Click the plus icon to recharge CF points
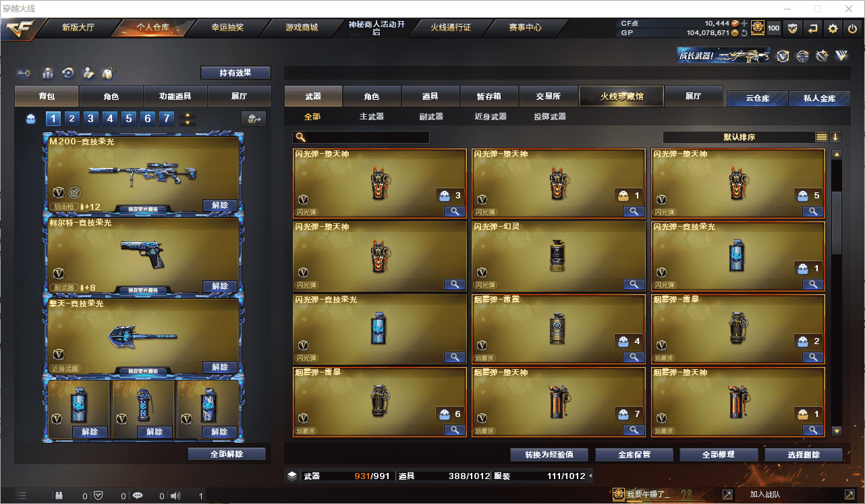Viewport: 865px width, 504px height. coord(744,23)
